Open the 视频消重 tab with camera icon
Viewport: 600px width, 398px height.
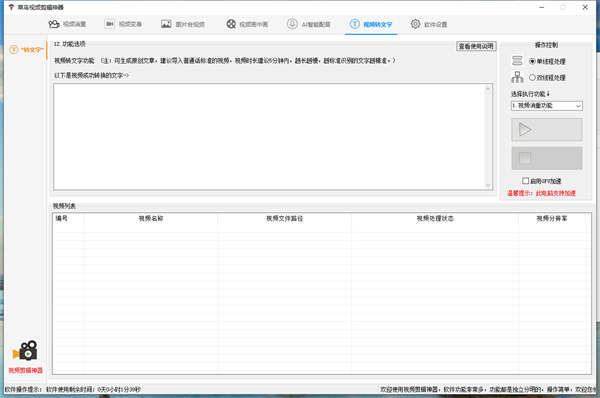click(67, 24)
